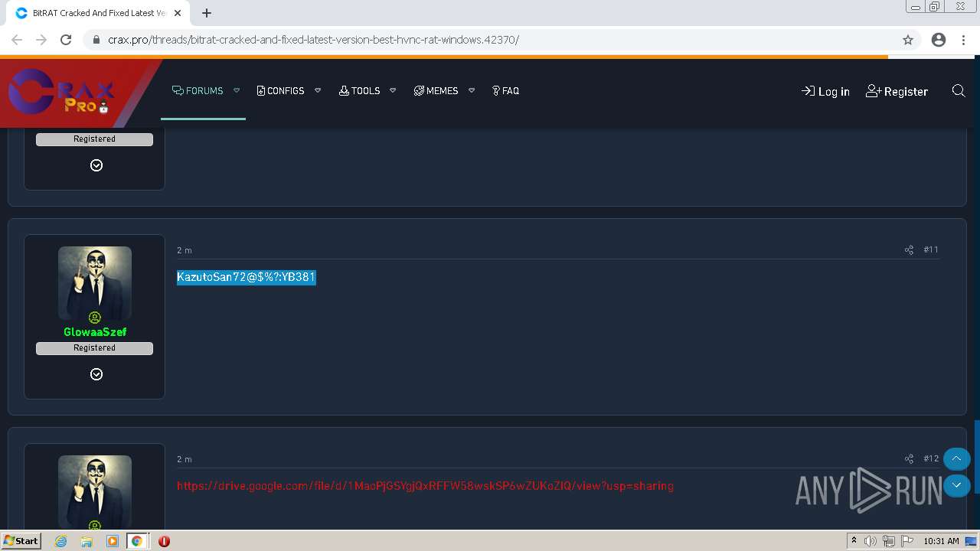Open the Crax Pro logo home link
Screen dimensions: 980x551
pyautogui.click(x=61, y=93)
